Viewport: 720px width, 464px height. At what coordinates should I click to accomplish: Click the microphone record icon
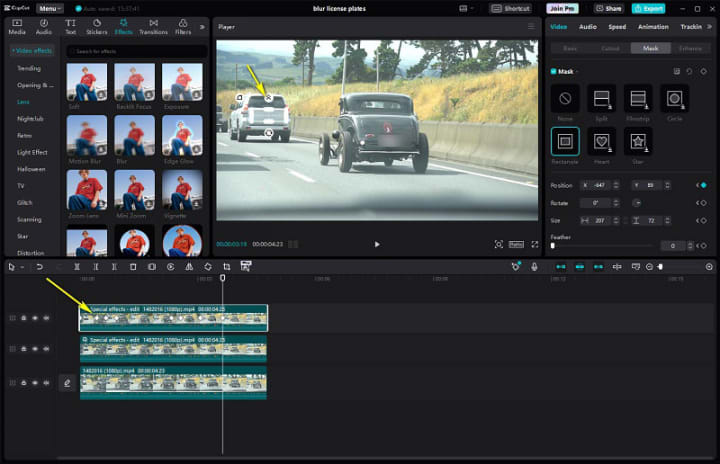534,267
